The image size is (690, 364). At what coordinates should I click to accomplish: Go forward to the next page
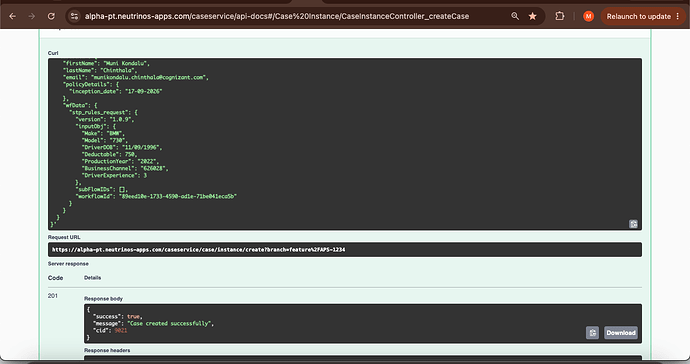32,16
